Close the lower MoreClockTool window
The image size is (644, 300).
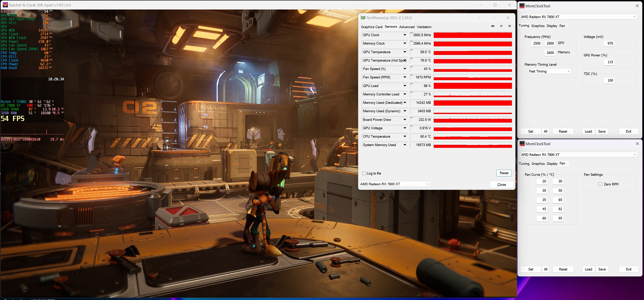tap(637, 144)
